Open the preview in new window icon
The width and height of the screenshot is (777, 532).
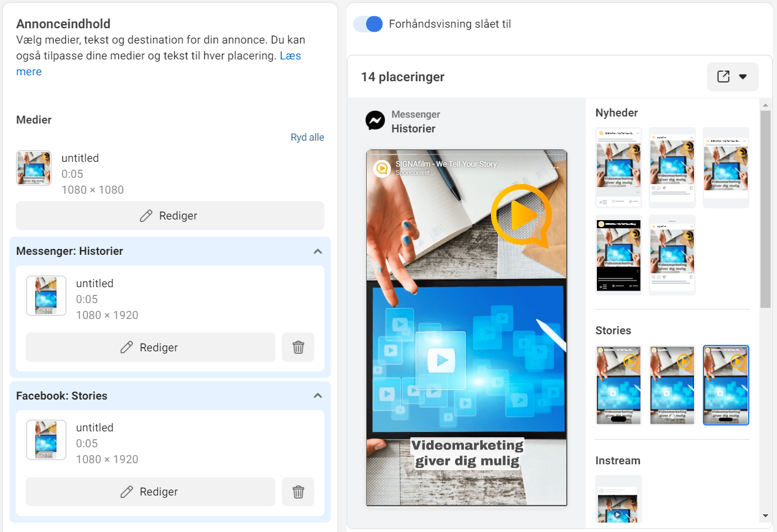[723, 77]
